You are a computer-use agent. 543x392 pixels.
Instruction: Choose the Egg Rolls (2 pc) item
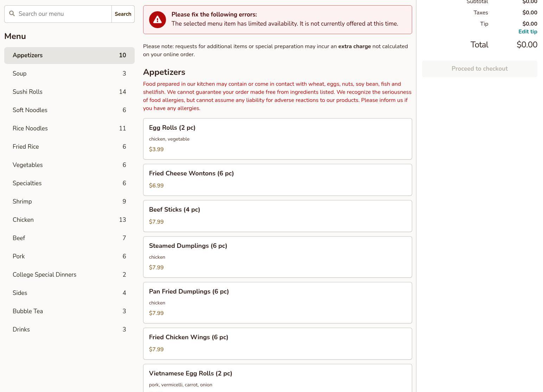coord(277,139)
